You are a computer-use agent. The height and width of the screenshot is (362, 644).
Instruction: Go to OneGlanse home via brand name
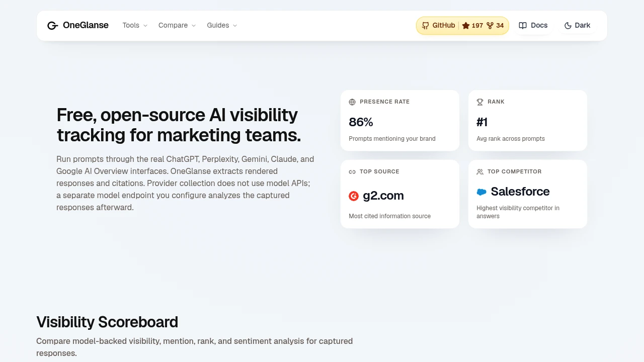tap(86, 26)
